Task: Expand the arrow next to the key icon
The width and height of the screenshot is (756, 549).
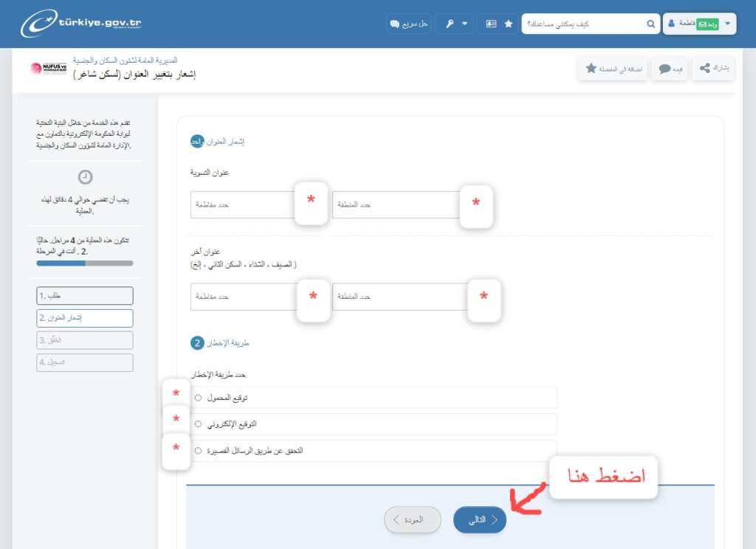Action: tap(465, 23)
